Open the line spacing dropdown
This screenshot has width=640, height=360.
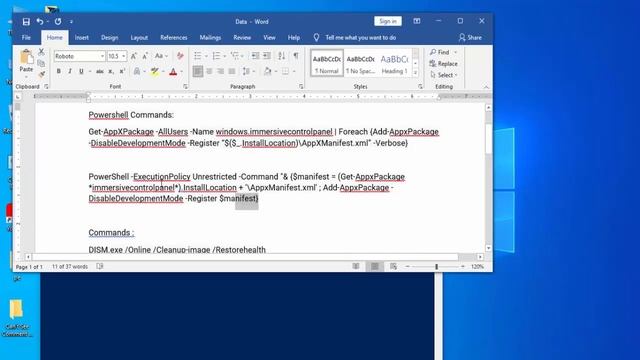click(x=253, y=71)
